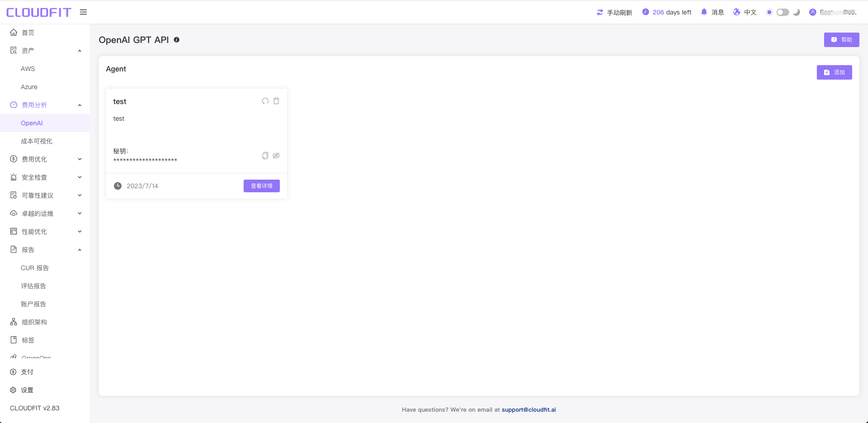Expand the 可靠性建议 menu chevron
Viewport: 868px width, 423px height.
coord(80,195)
